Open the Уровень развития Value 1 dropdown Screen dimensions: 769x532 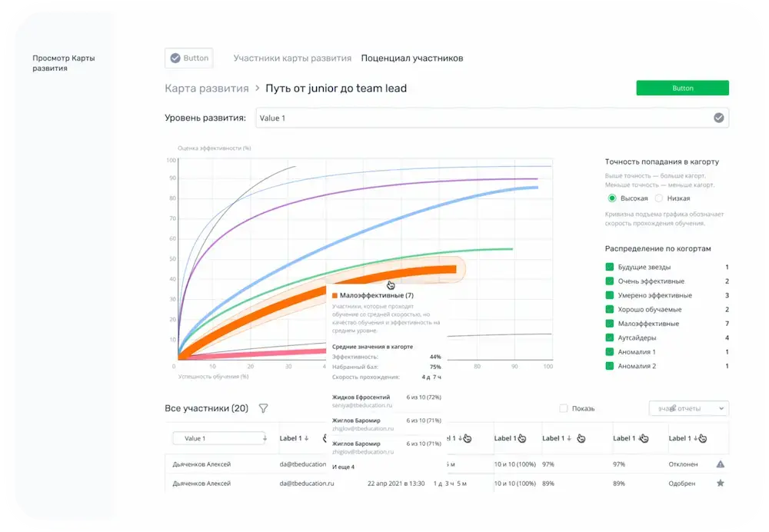click(492, 118)
